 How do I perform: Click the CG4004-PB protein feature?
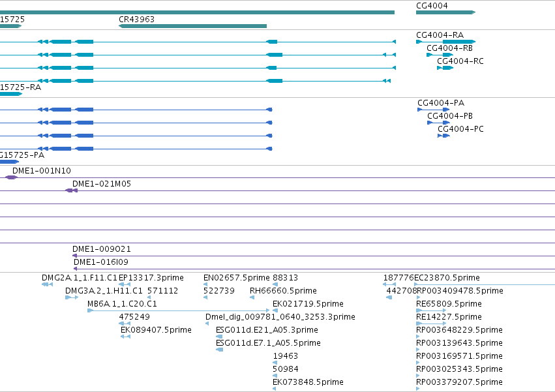click(x=438, y=123)
